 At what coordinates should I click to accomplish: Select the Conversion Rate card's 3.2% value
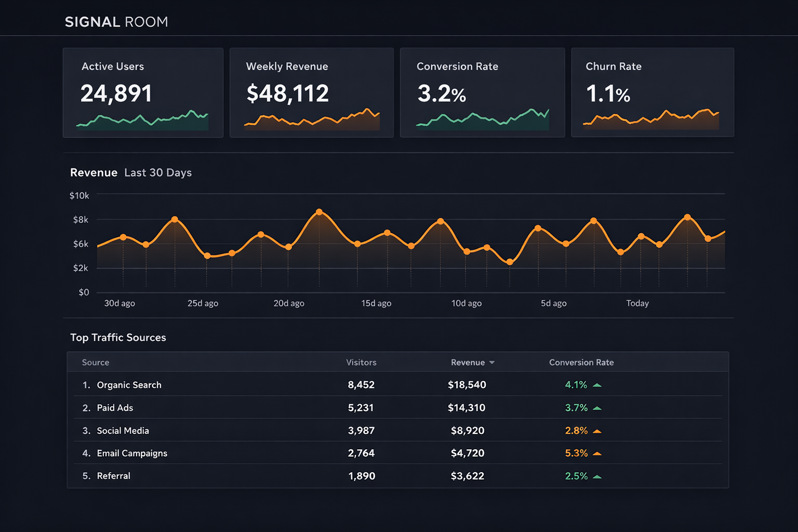click(442, 94)
